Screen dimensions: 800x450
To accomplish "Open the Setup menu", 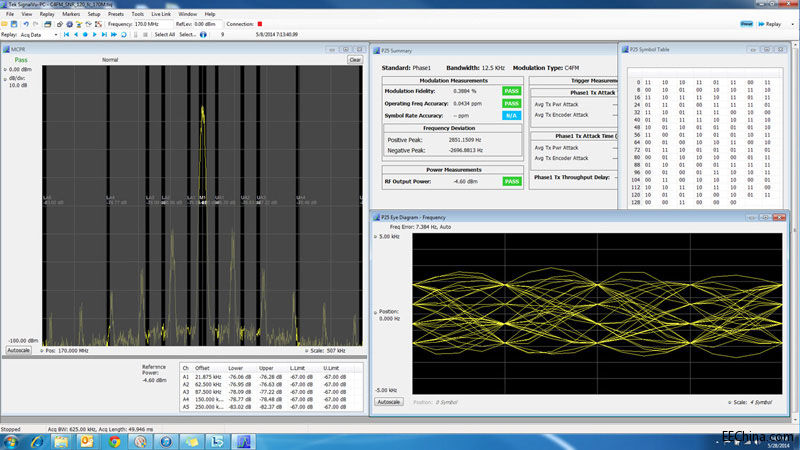I will pyautogui.click(x=94, y=14).
